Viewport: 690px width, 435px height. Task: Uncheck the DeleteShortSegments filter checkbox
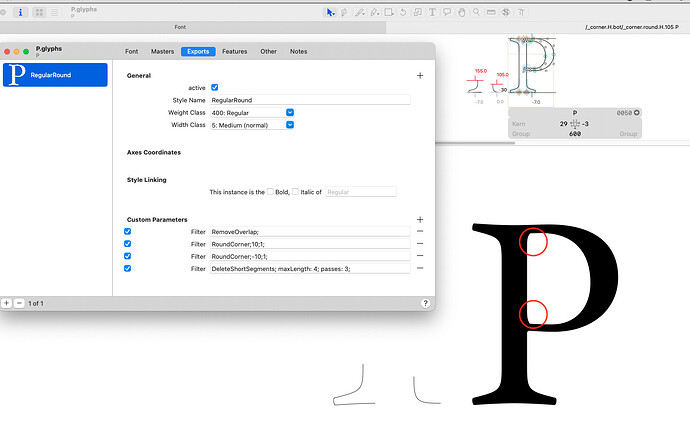coord(127,268)
